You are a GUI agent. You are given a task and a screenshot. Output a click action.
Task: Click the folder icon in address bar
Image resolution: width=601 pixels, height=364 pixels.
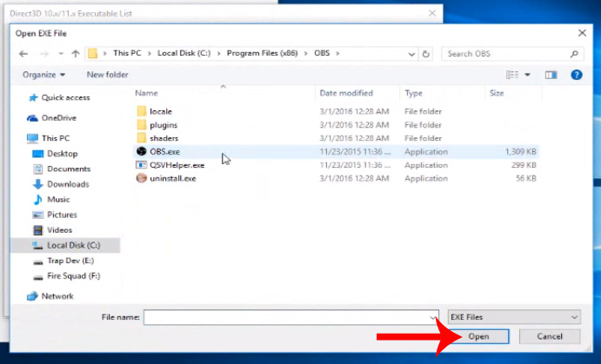pyautogui.click(x=92, y=53)
